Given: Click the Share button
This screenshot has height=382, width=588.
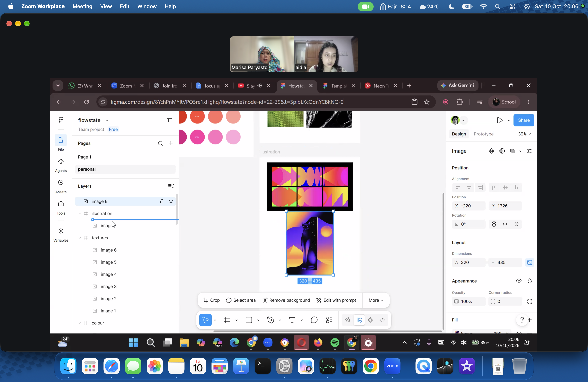Looking at the screenshot, I should 524,120.
